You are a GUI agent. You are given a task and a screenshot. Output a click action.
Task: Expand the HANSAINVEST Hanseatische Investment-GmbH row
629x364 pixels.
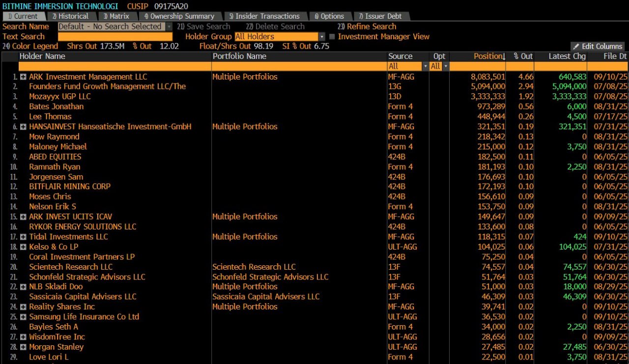(23, 127)
